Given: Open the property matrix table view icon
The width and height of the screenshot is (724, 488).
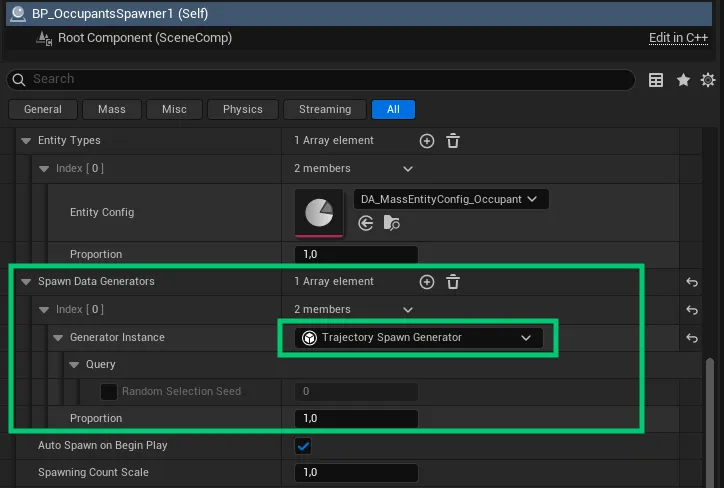Looking at the screenshot, I should [x=656, y=80].
